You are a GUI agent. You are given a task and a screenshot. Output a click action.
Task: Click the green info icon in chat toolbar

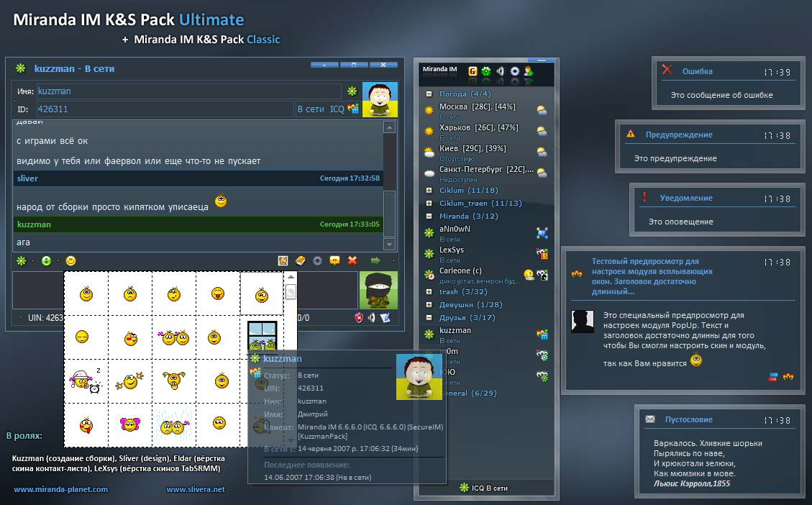click(46, 260)
